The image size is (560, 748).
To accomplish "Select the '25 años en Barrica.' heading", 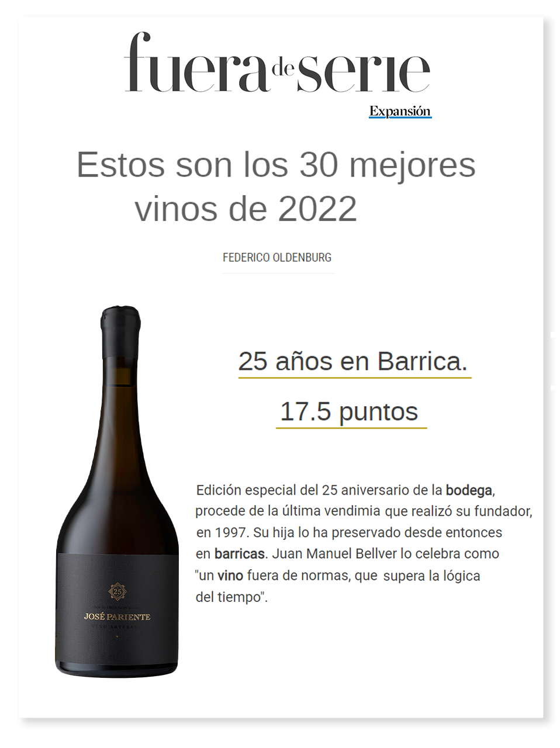I will 353,361.
